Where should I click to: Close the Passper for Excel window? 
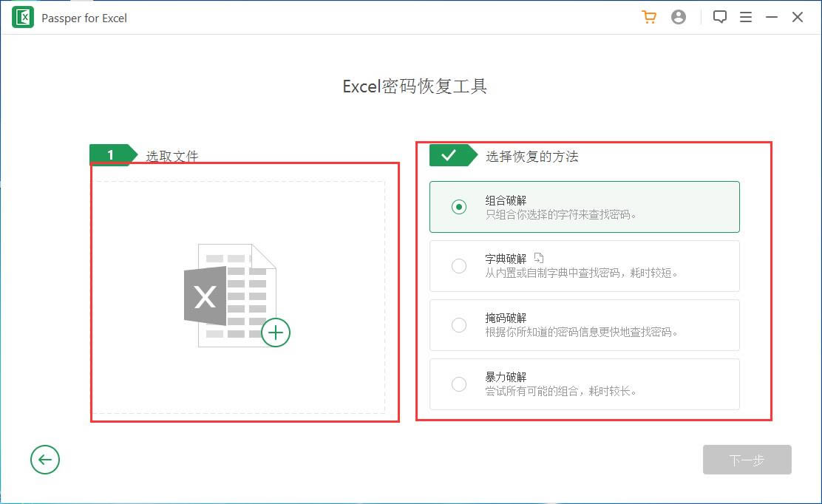[x=798, y=17]
